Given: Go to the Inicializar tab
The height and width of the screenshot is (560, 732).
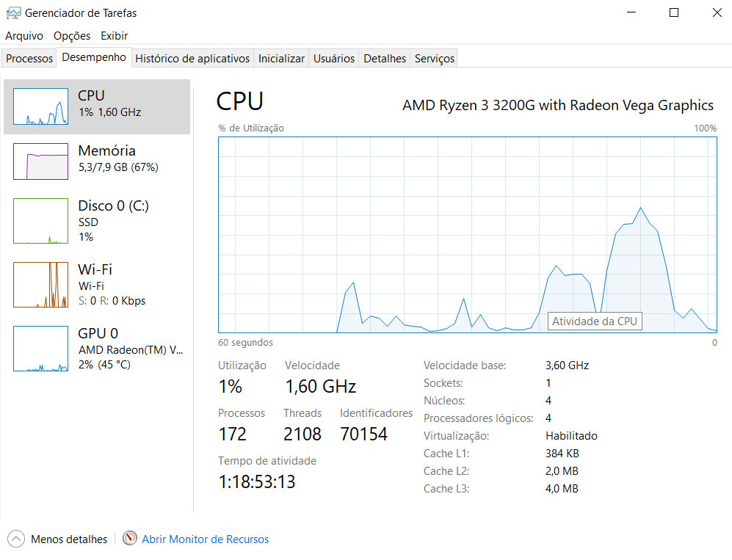Looking at the screenshot, I should pos(281,58).
